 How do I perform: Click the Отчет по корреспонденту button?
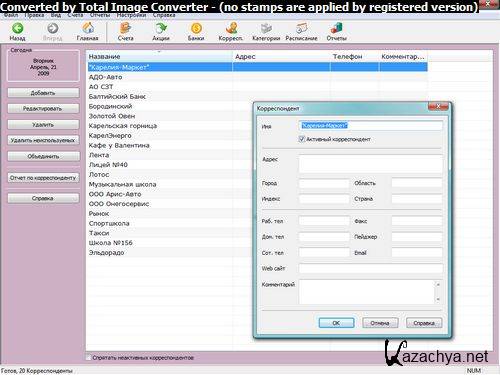pos(43,178)
